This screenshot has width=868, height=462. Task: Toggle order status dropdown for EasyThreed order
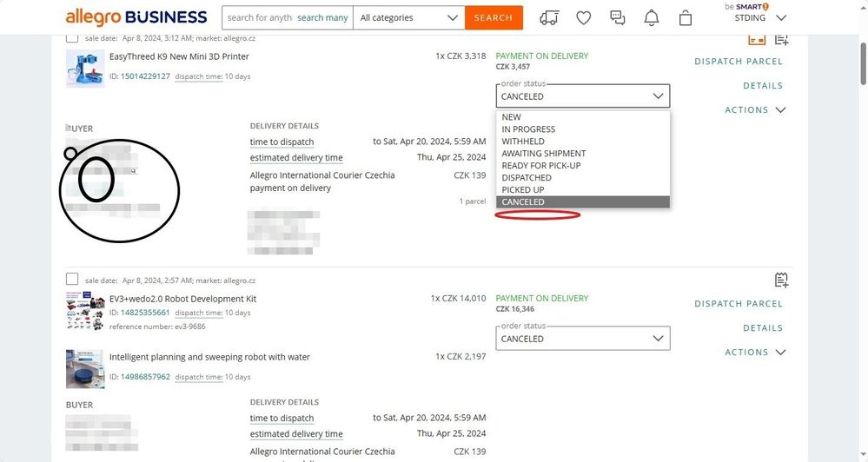pyautogui.click(x=583, y=96)
